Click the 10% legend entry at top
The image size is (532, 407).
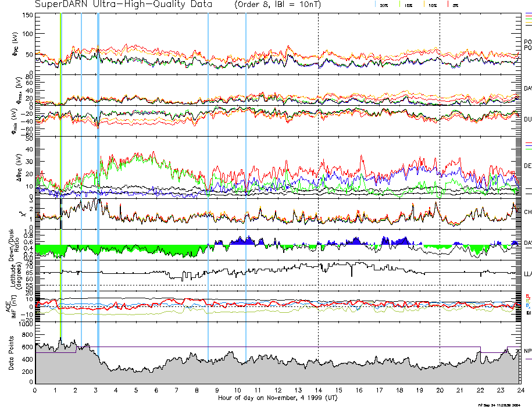tap(433, 5)
